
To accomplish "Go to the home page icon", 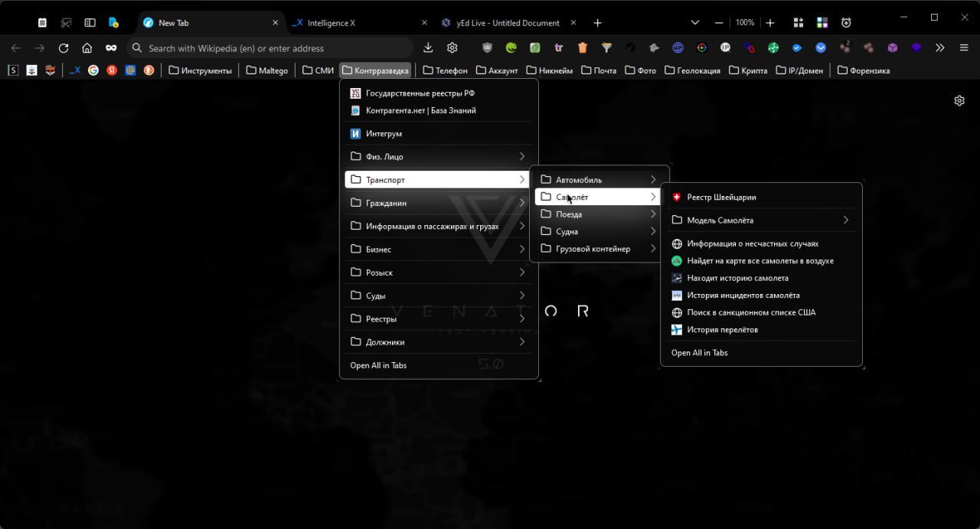I will click(87, 47).
